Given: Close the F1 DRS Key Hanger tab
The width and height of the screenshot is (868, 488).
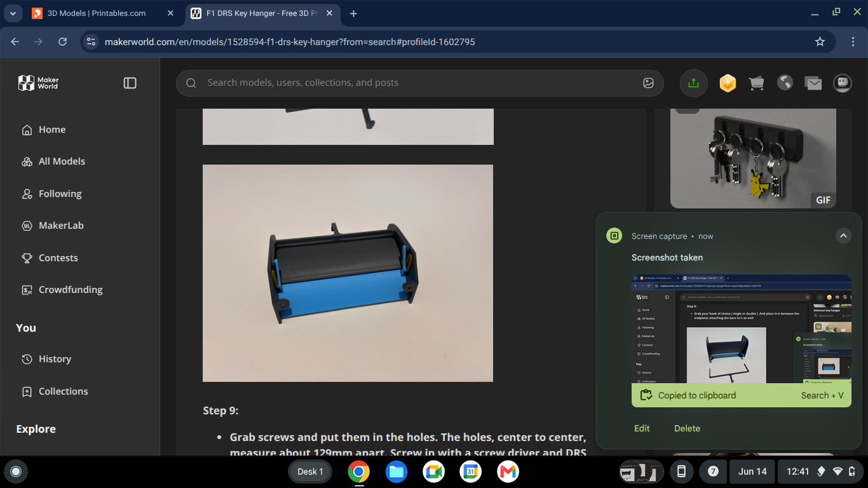Looking at the screenshot, I should (329, 13).
